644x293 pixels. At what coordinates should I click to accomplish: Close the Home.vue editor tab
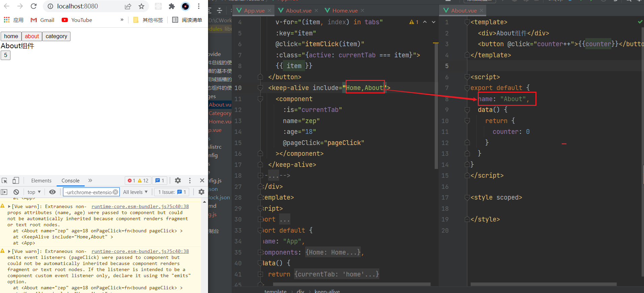pos(362,10)
